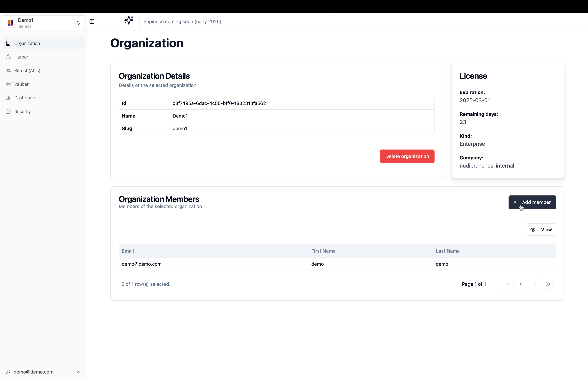
Task: Go to last page double-chevron button
Action: 548,284
